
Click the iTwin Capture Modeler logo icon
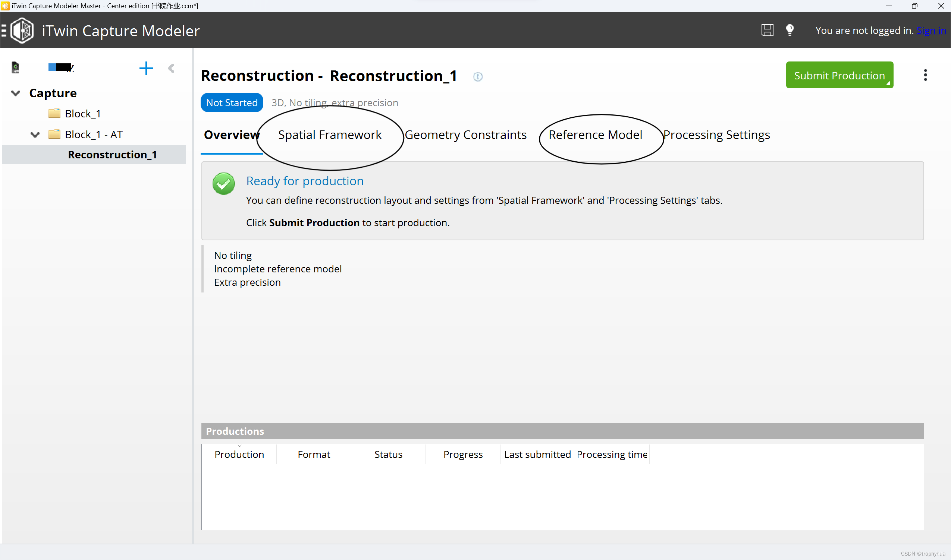click(x=22, y=30)
